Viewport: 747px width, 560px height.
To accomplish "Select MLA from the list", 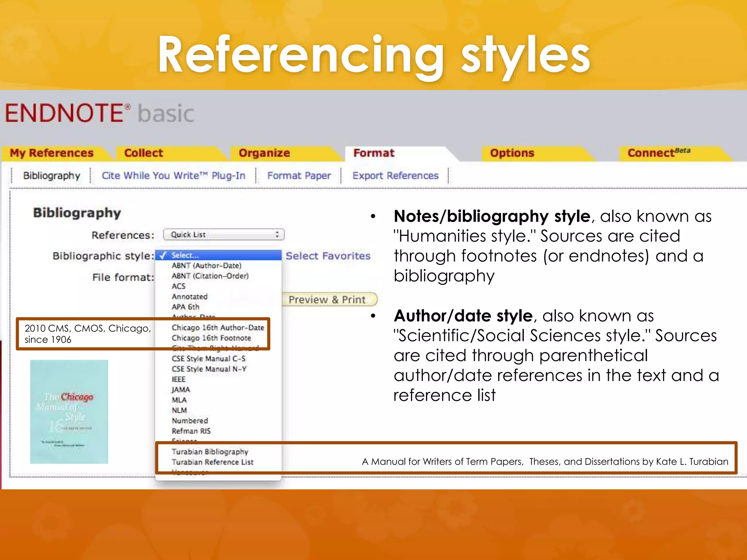I will (179, 400).
